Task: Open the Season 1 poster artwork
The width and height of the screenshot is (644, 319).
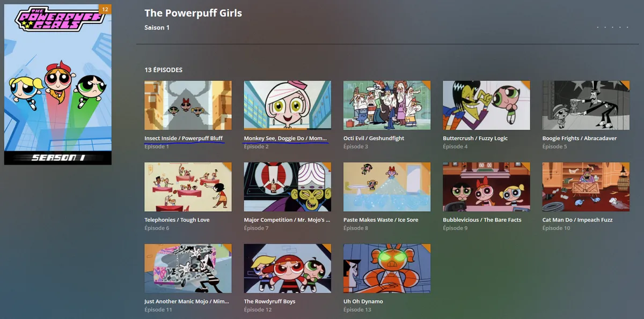Action: [x=57, y=83]
